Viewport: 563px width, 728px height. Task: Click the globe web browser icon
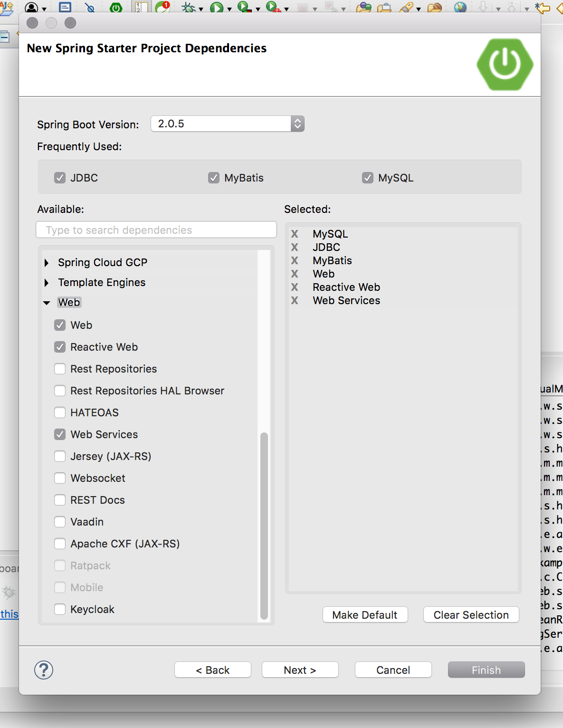[459, 7]
